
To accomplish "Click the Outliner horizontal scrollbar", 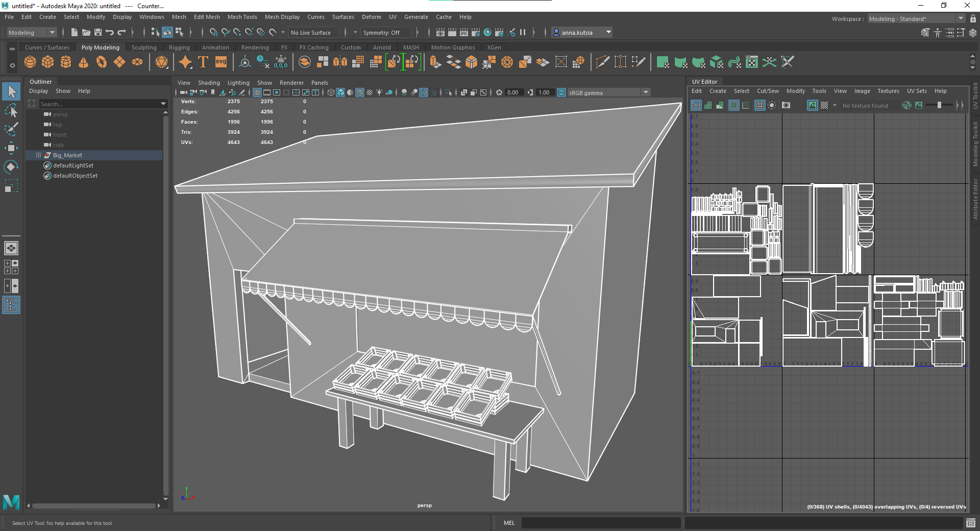I will point(94,506).
